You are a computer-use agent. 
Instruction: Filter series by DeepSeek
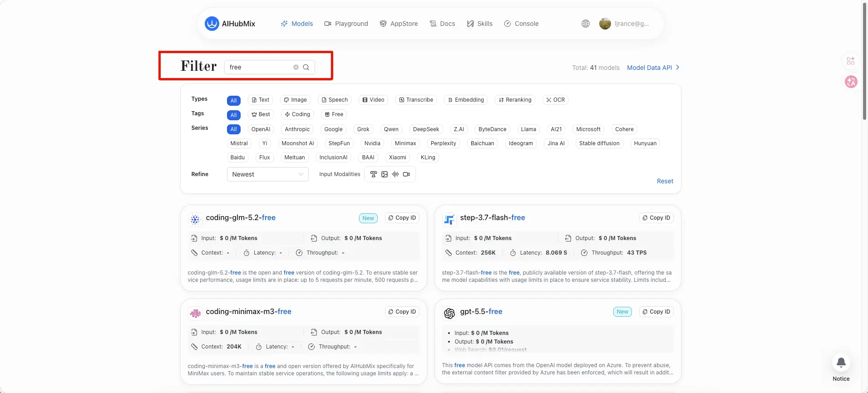426,129
